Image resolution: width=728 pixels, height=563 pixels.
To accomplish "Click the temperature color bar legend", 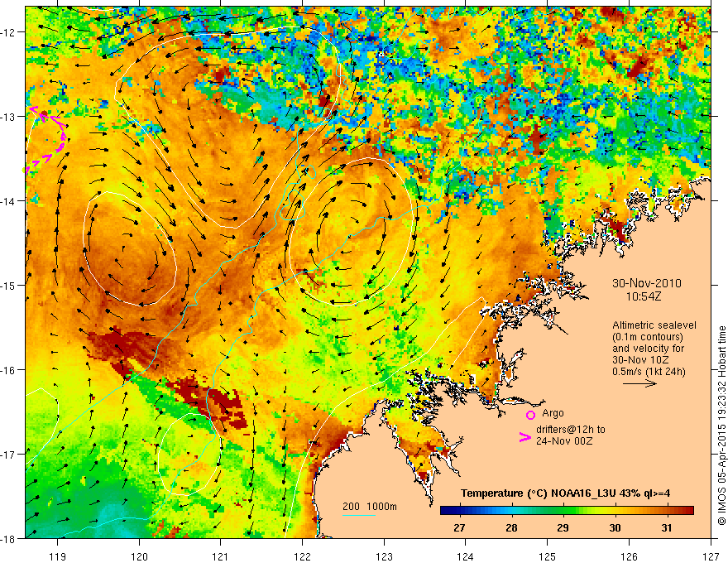I will click(567, 511).
